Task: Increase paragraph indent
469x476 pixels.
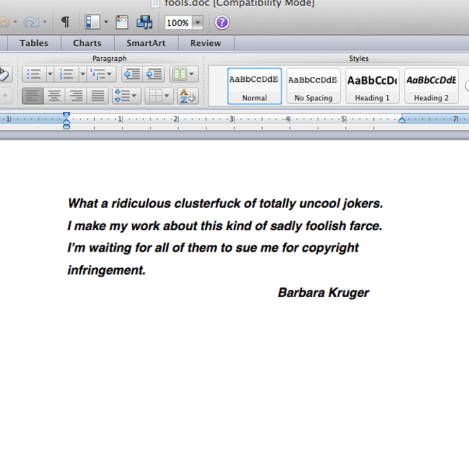Action: point(154,74)
